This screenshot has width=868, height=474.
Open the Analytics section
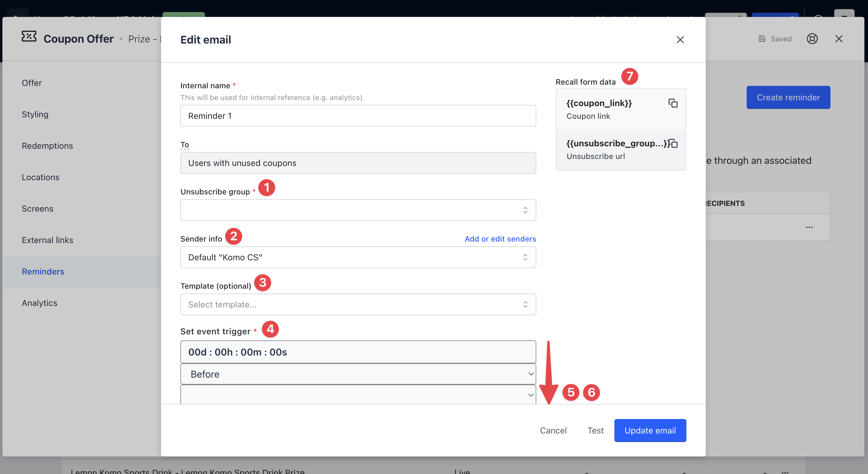coord(39,303)
